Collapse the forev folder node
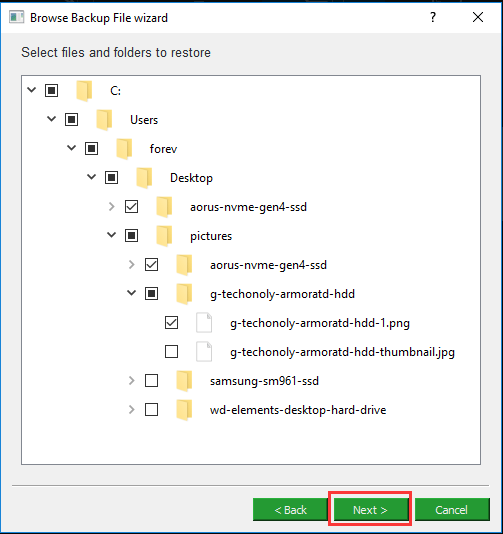 click(x=72, y=148)
